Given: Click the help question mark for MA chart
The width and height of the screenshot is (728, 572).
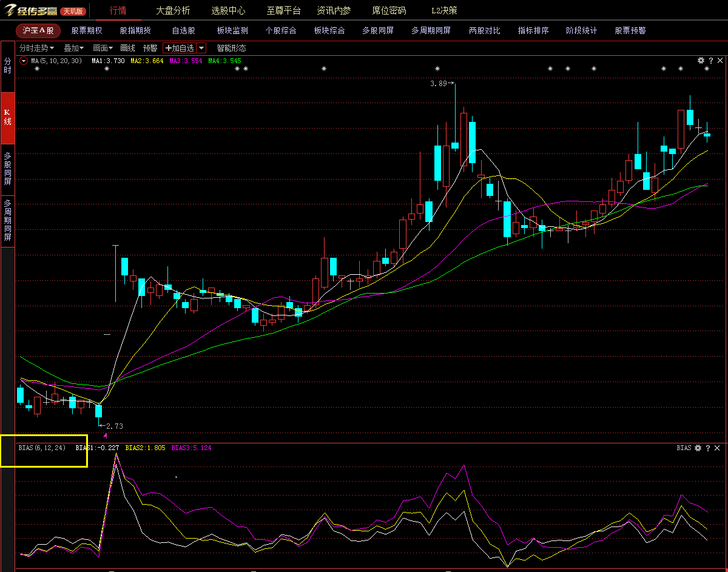Looking at the screenshot, I should [710, 61].
